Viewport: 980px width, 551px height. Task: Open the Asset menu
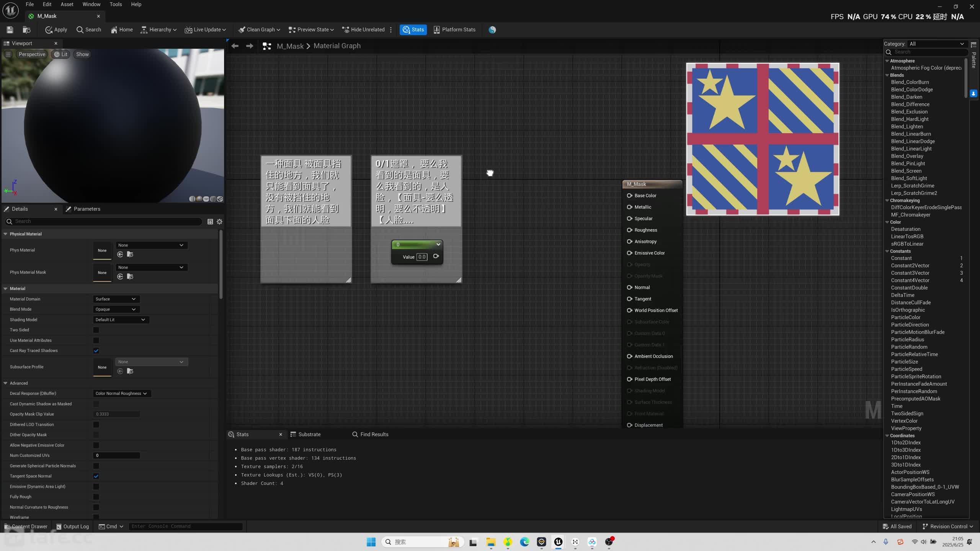point(67,4)
